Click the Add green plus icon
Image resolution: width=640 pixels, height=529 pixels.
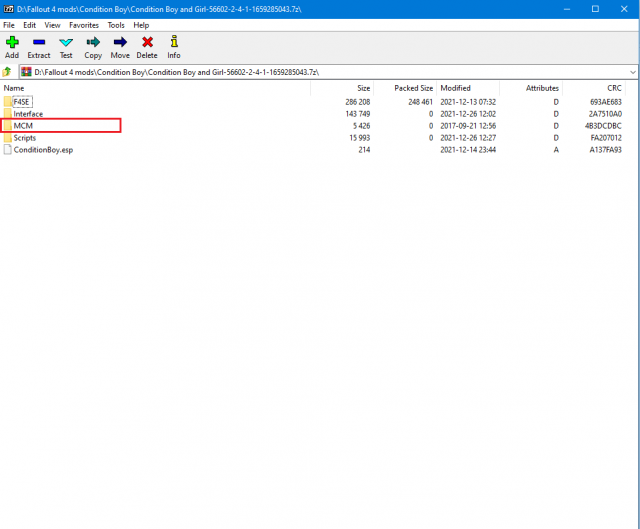point(12,42)
